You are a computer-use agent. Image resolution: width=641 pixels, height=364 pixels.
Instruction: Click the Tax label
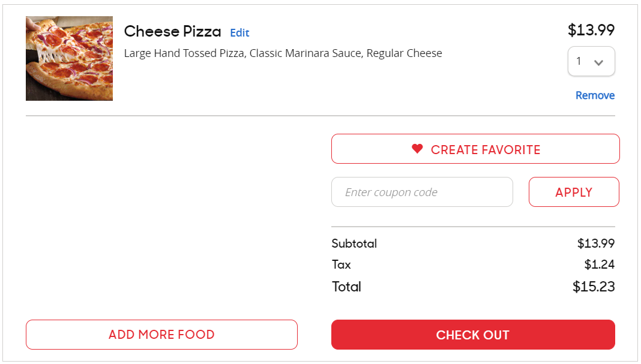pyautogui.click(x=341, y=264)
